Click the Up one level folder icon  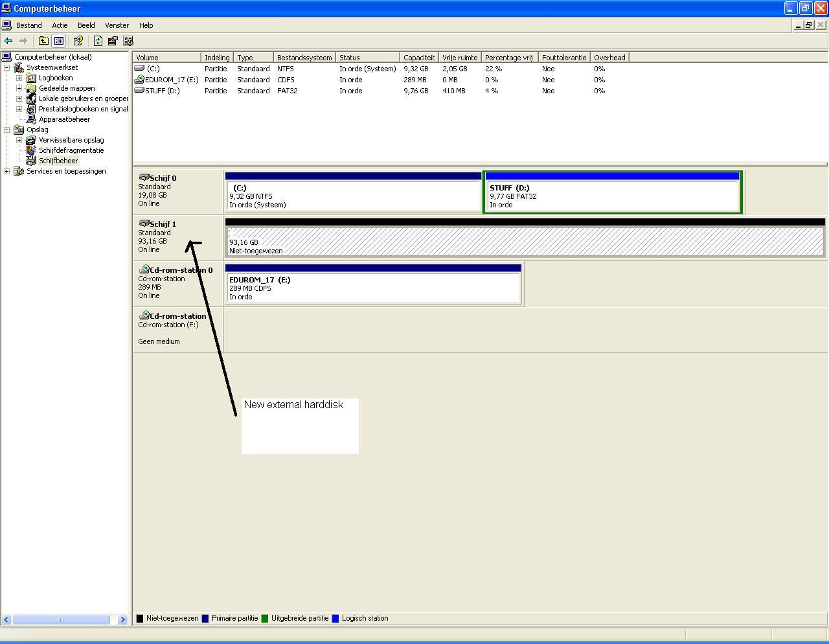pyautogui.click(x=43, y=41)
